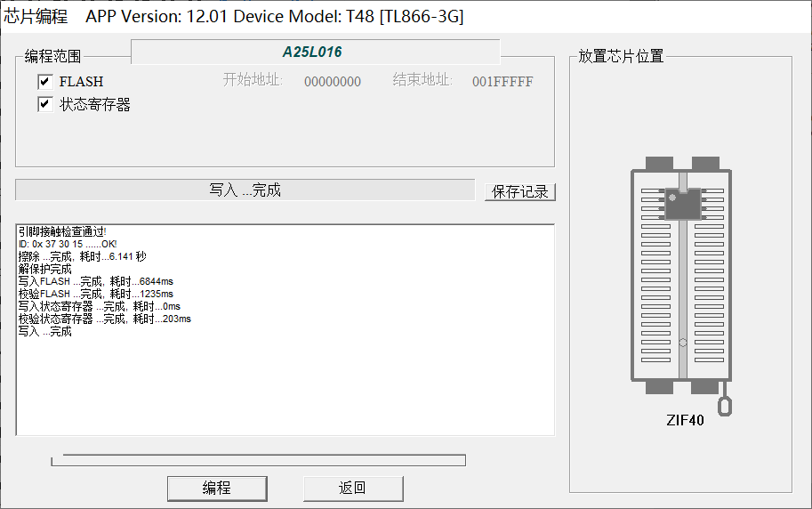Click the pin-1 circle marker on the socket

point(682,343)
